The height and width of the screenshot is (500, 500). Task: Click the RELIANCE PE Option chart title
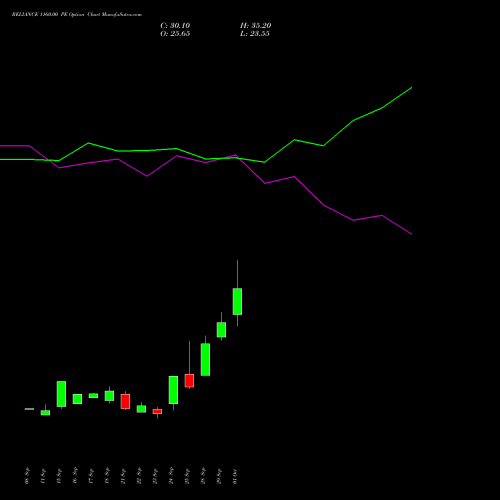coord(77,15)
